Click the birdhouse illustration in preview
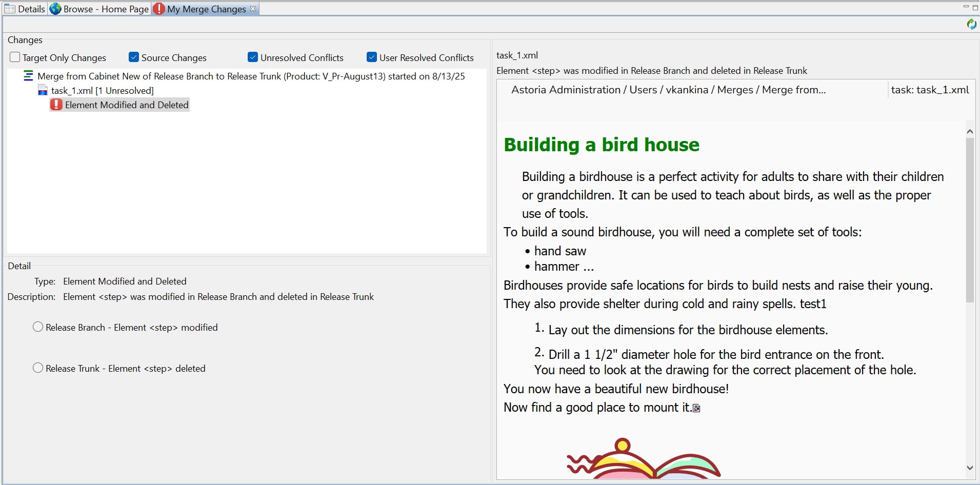 click(x=643, y=460)
